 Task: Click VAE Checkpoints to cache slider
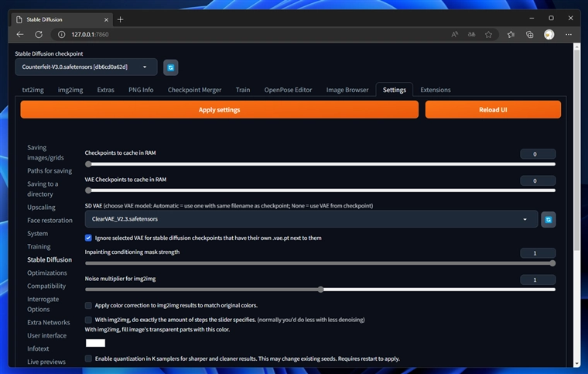[x=320, y=190]
